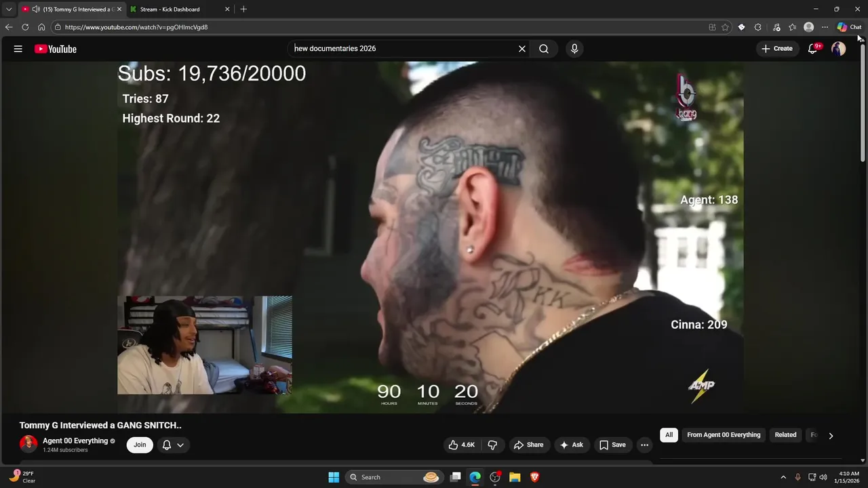Screen dimensions: 868x488
Task: Close the Stream - Kick Dashboard tab
Action: (x=227, y=9)
